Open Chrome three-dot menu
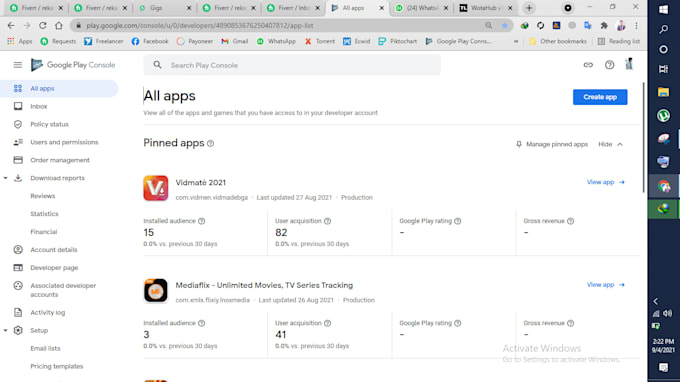680x382 pixels. pos(636,26)
